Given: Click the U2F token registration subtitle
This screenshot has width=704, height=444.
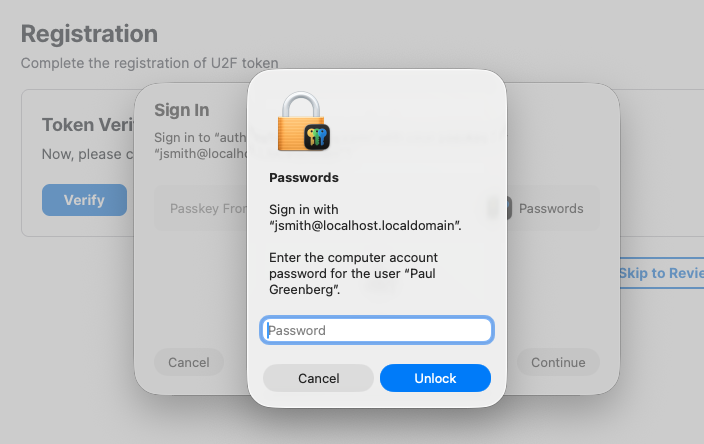Looking at the screenshot, I should coord(149,63).
